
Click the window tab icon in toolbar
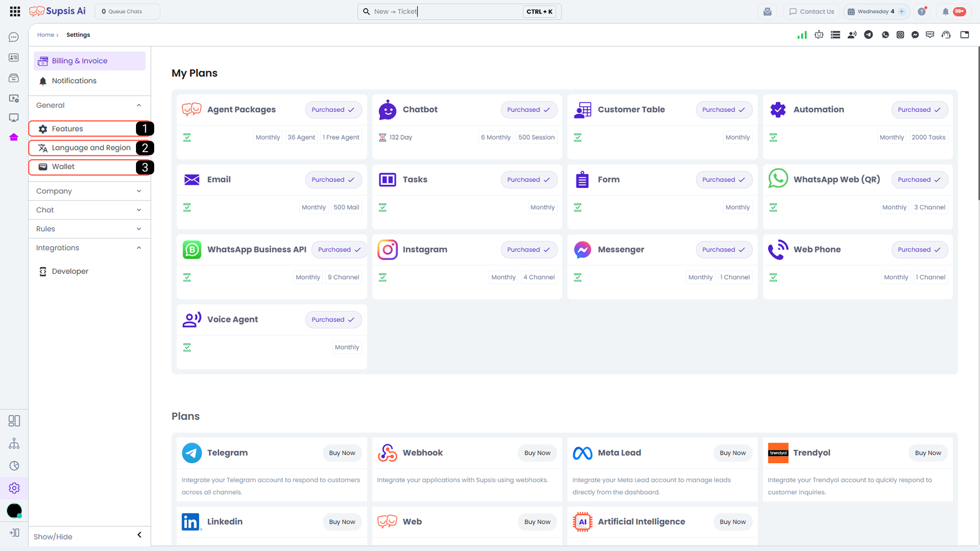(964, 35)
